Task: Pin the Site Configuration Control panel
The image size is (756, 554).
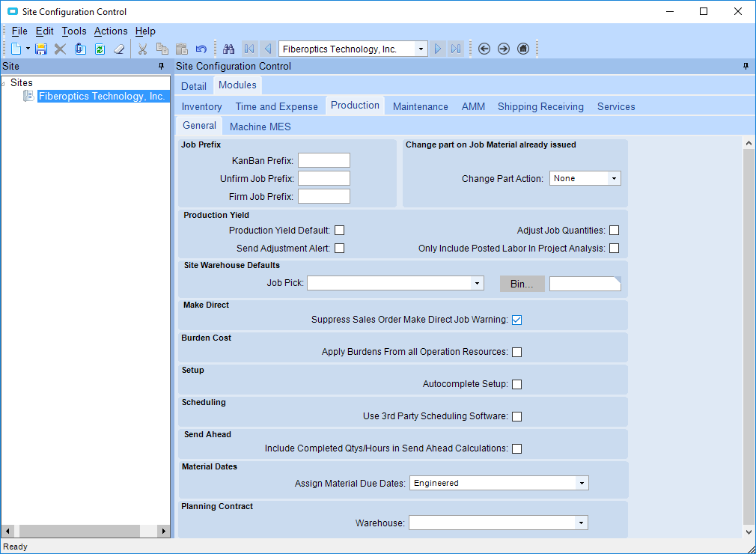Action: click(x=746, y=66)
